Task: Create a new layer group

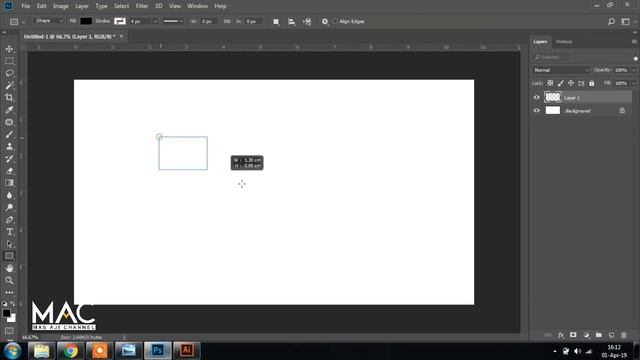Action: pos(599,335)
